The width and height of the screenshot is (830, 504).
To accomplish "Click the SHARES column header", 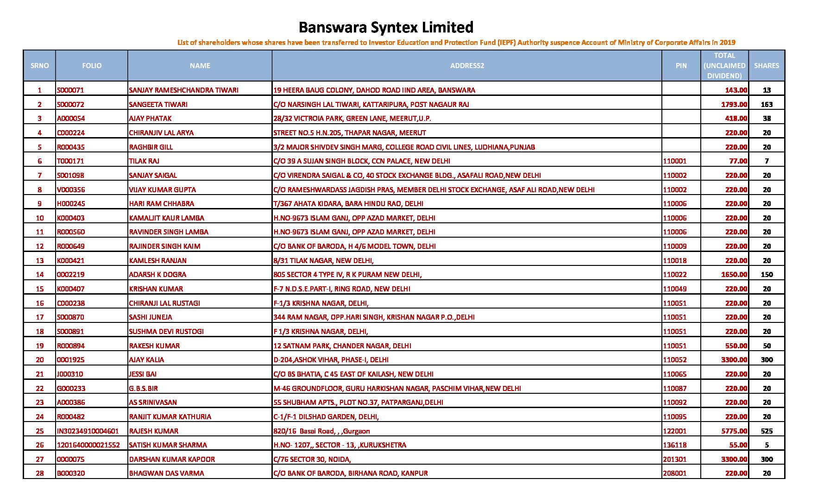I will (766, 66).
